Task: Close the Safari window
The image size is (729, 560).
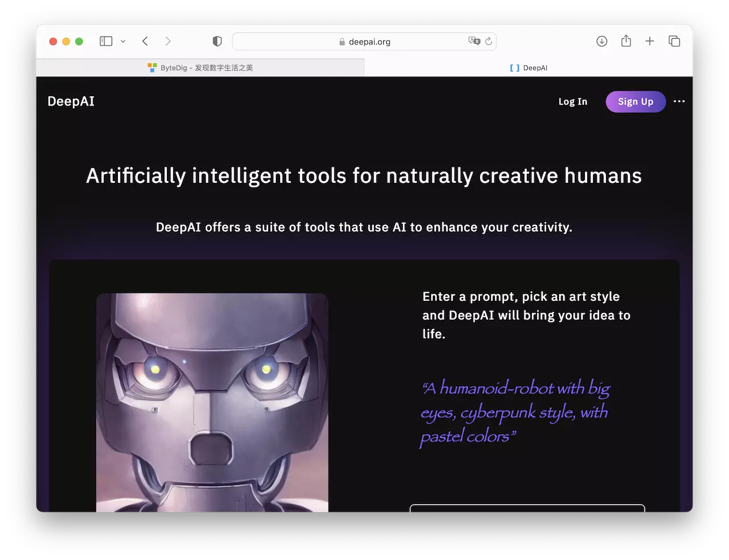Action: coord(53,41)
